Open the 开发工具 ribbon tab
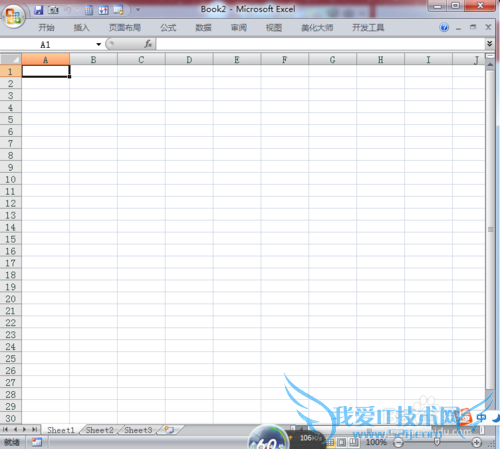Image resolution: width=500 pixels, height=449 pixels. pyautogui.click(x=368, y=28)
